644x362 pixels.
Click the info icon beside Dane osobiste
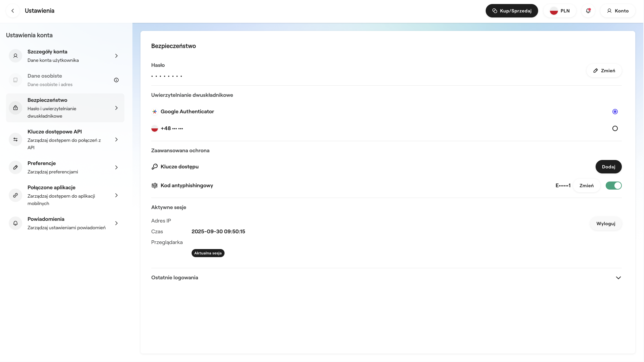pos(116,80)
